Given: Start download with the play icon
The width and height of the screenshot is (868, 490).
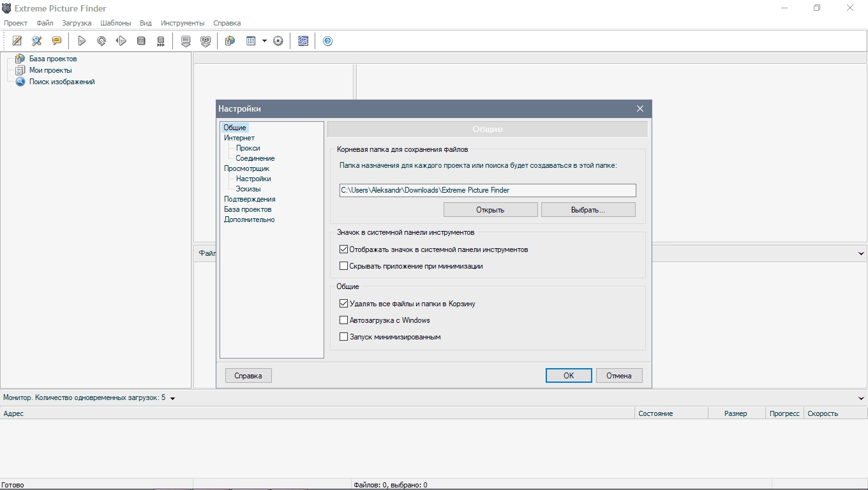Looking at the screenshot, I should click(82, 41).
